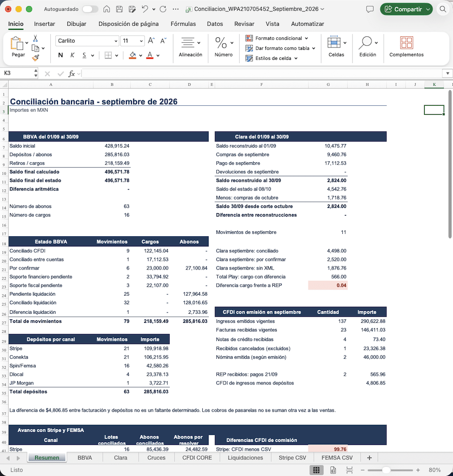This screenshot has width=453, height=476.
Task: Expand the formula bar arrow
Action: [447, 74]
